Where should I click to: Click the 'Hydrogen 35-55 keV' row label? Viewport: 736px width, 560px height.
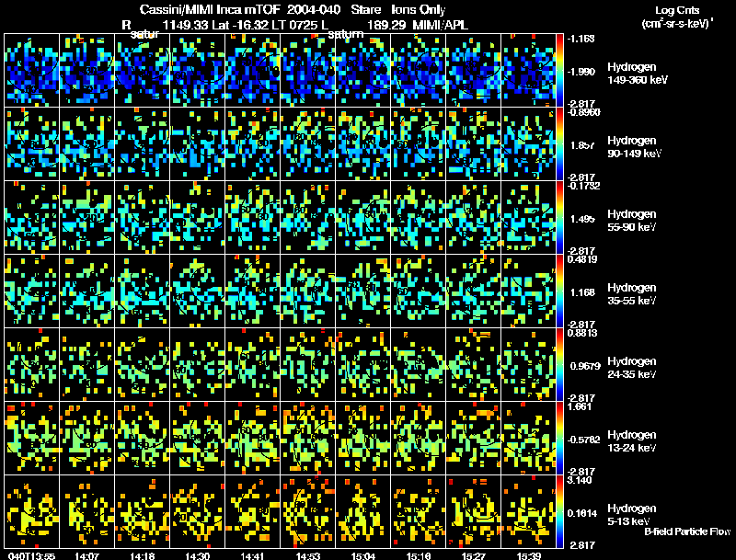(632, 294)
